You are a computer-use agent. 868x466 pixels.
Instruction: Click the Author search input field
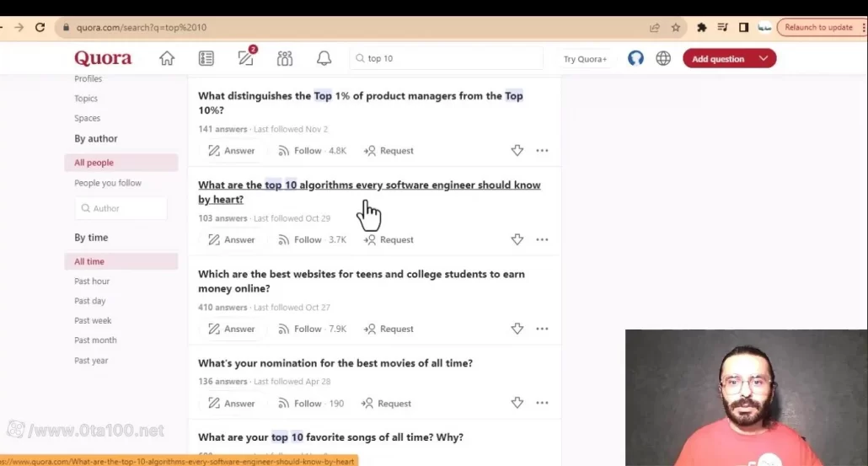tap(121, 208)
